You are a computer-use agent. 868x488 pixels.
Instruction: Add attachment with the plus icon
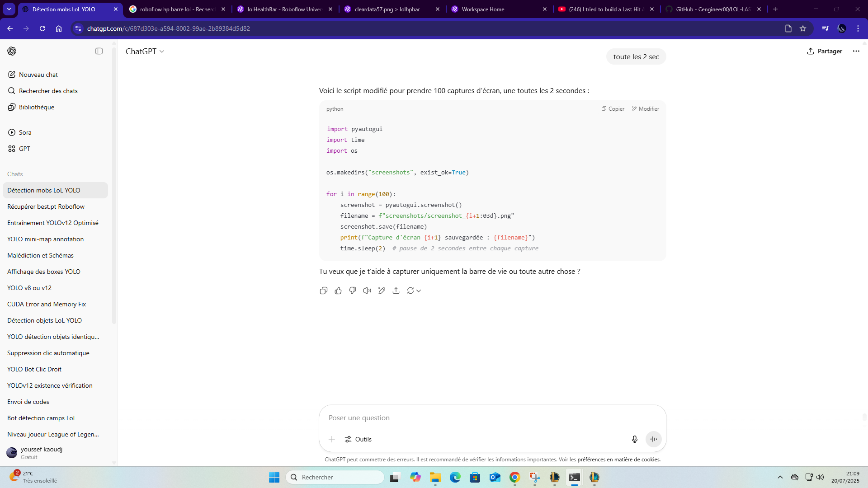point(332,439)
